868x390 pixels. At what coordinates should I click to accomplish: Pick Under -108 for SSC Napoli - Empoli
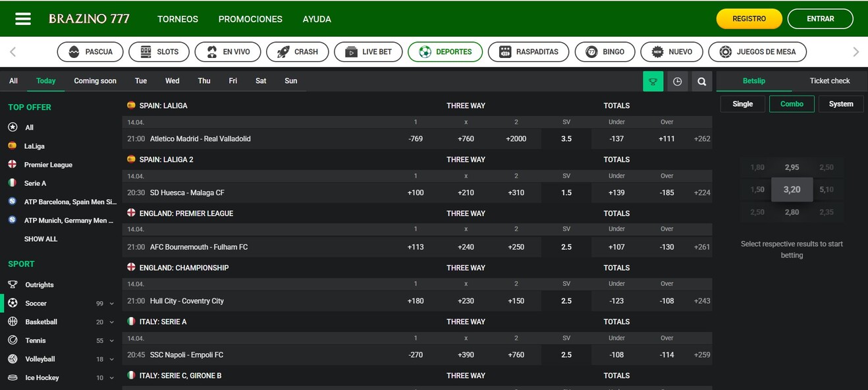click(x=616, y=355)
